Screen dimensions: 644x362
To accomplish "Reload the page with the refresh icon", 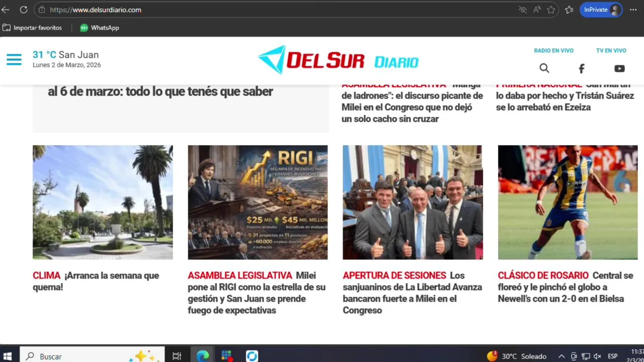I will pos(23,10).
